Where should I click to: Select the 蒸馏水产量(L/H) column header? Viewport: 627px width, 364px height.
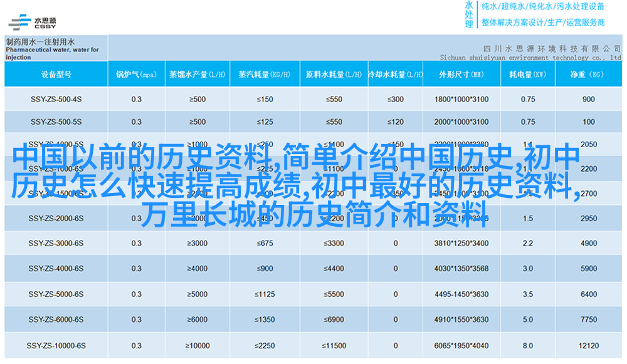[x=196, y=75]
